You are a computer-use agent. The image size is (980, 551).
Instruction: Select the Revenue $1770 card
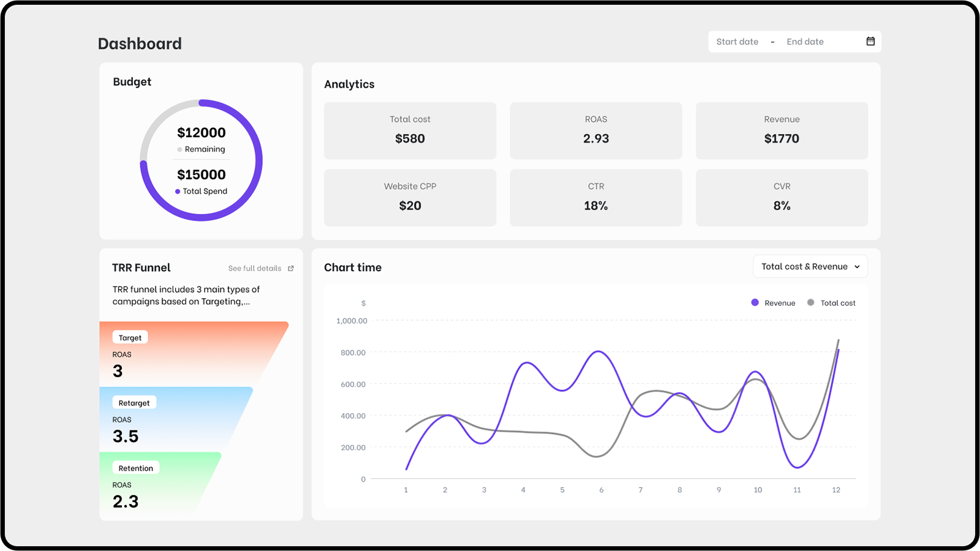782,130
